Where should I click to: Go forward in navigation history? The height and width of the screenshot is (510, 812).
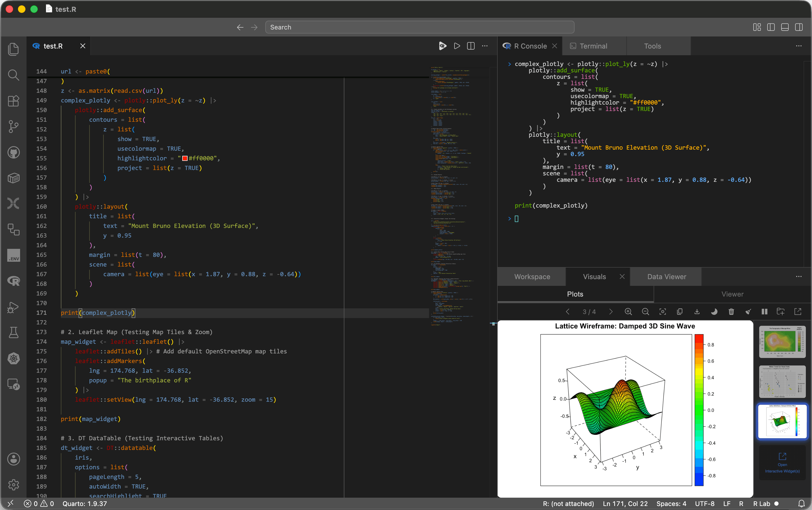pos(254,27)
